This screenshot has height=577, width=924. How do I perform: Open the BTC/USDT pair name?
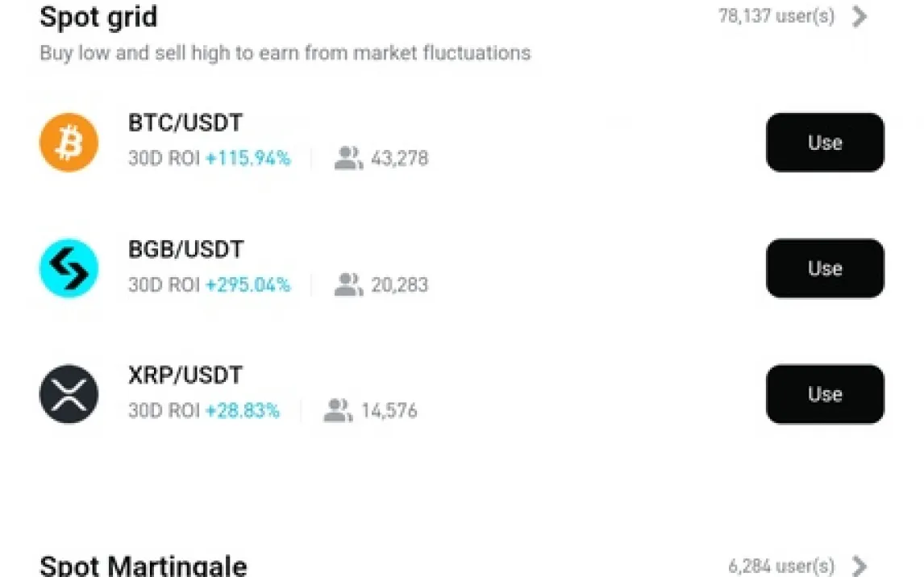tap(185, 123)
